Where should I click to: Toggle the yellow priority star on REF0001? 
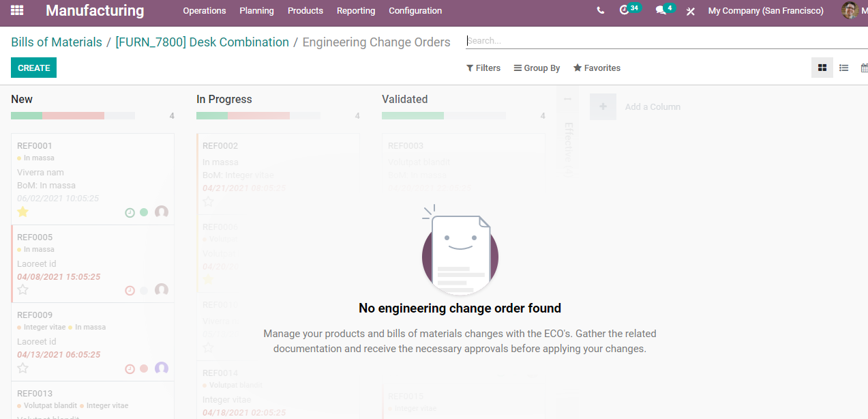click(23, 212)
